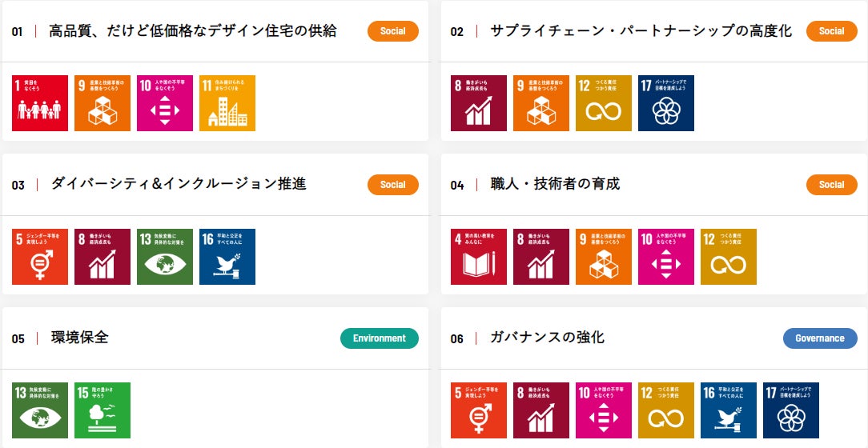This screenshot has width=868, height=448.
Task: Click the Environment tag badge
Action: [380, 338]
